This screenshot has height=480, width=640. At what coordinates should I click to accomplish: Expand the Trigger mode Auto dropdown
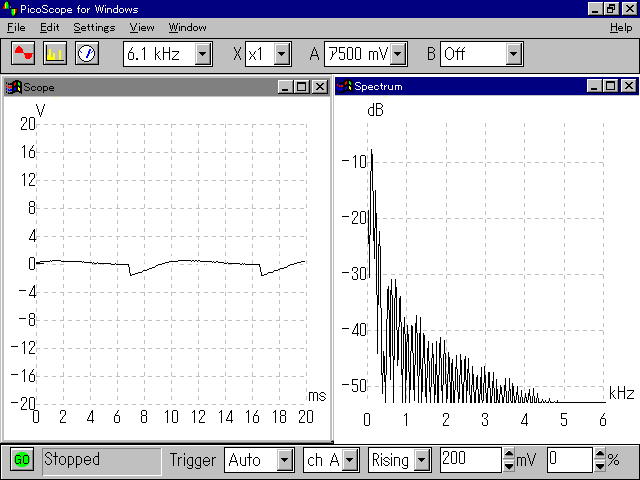(285, 460)
